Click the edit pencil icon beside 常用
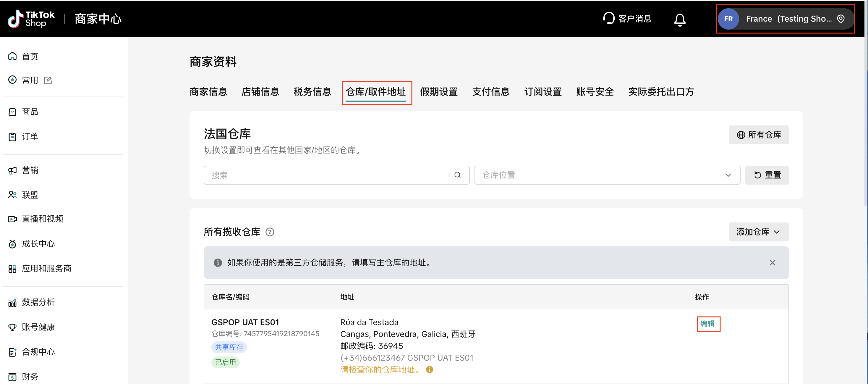Screen dimensions: 868x384 pyautogui.click(x=48, y=80)
